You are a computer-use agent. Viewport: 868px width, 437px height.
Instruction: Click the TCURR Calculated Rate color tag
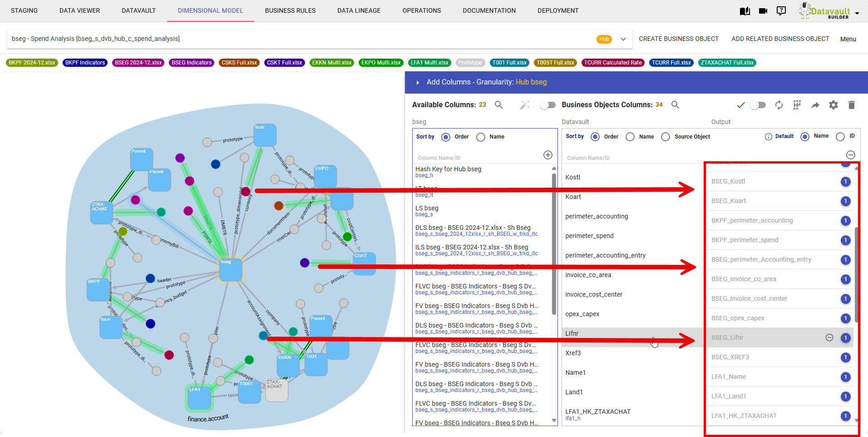tap(613, 63)
